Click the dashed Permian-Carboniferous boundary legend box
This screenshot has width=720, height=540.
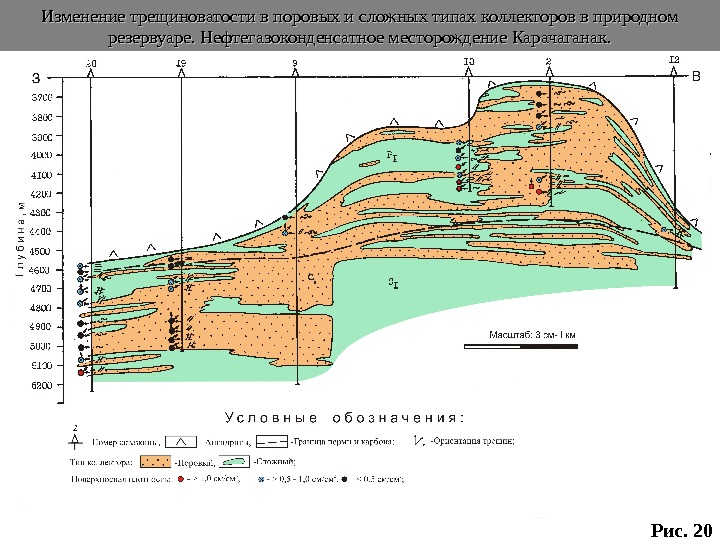[x=272, y=442]
